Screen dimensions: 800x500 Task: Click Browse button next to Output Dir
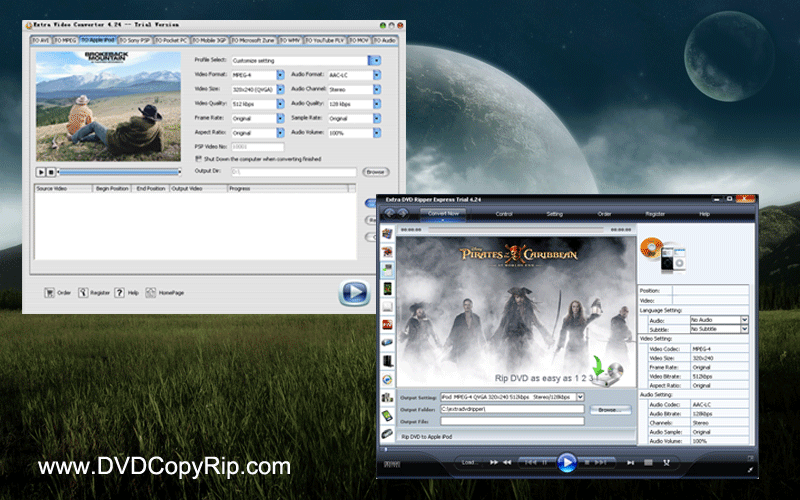[376, 172]
